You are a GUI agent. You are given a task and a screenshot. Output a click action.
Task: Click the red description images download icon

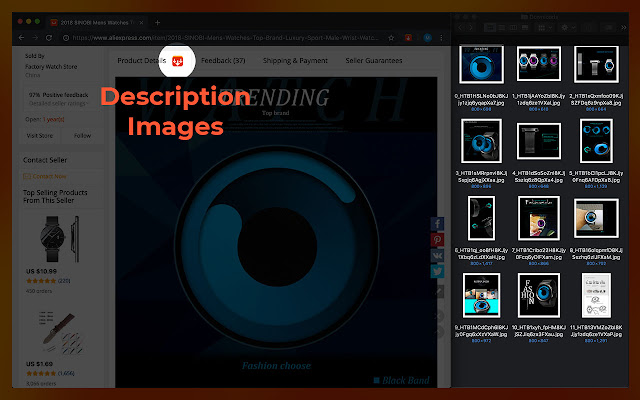181,62
